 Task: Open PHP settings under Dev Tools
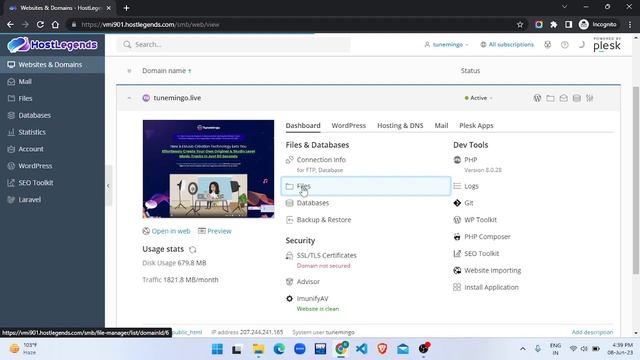(471, 160)
